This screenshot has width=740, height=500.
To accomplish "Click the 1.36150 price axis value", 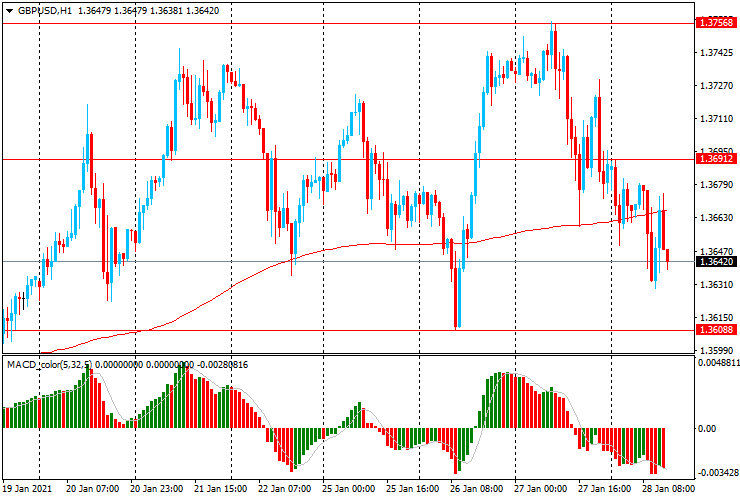I will (716, 317).
